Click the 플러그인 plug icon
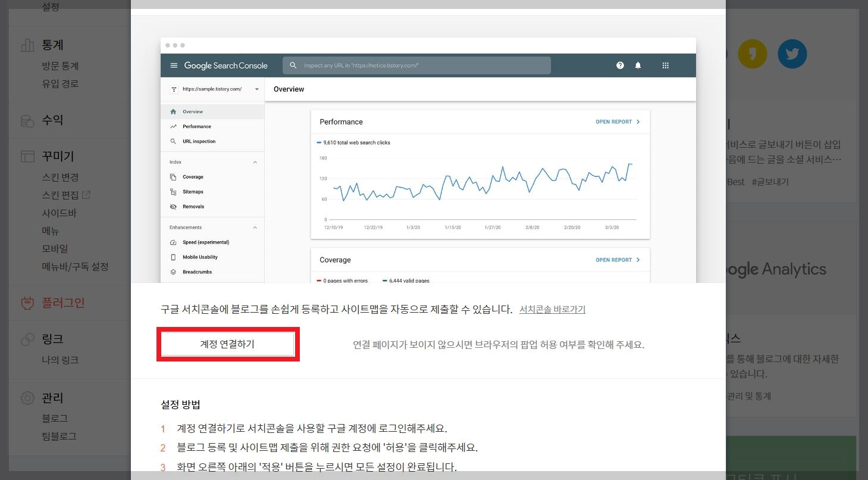This screenshot has height=480, width=868. [x=27, y=303]
